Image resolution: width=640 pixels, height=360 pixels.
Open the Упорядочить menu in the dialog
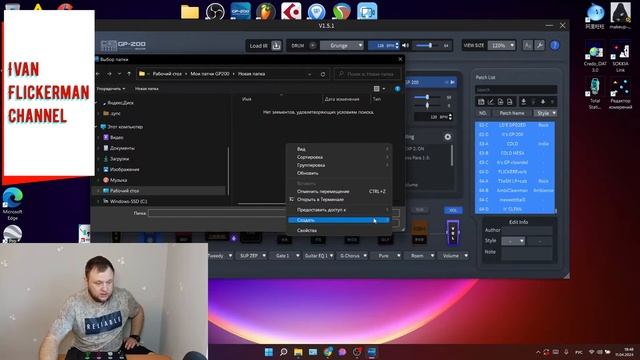pos(111,89)
